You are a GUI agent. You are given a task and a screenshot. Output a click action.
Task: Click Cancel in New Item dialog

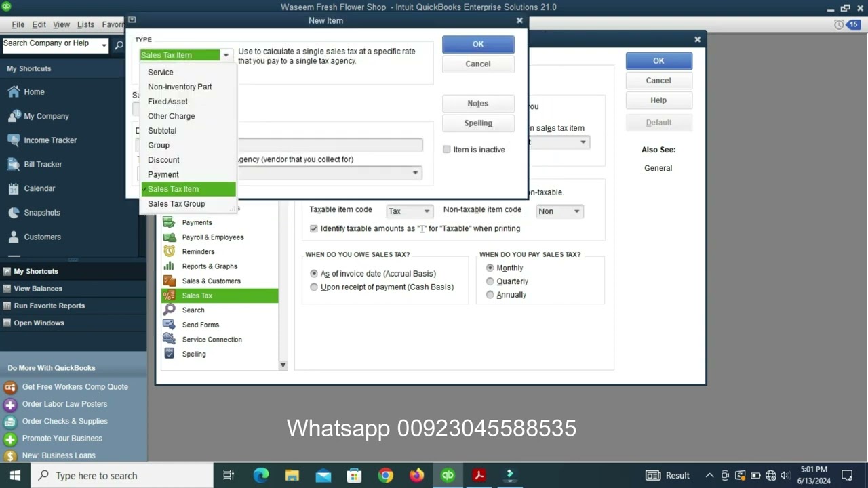point(478,64)
